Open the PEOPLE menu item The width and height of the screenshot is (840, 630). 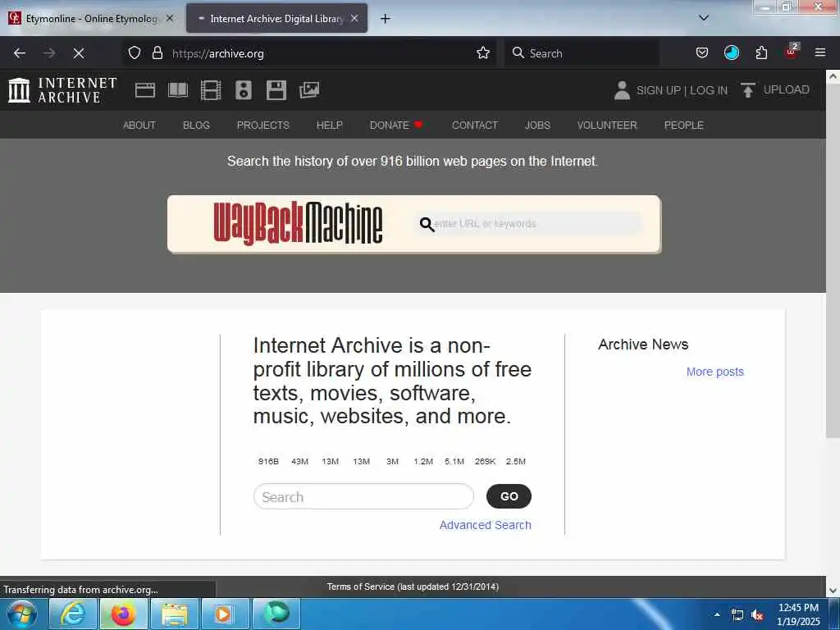coord(683,125)
